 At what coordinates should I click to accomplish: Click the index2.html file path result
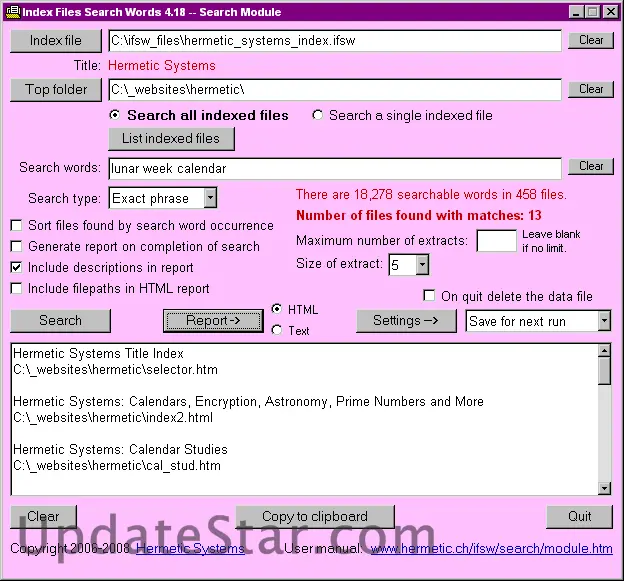click(113, 418)
